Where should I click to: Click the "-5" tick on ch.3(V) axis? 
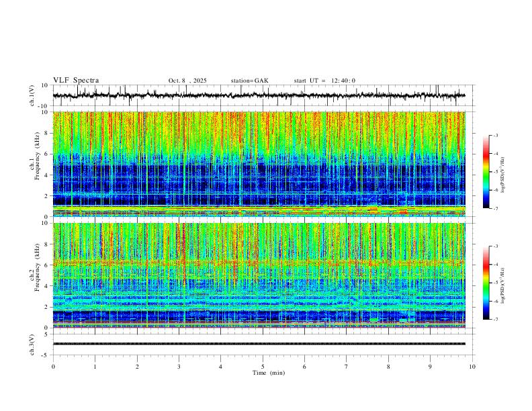point(46,355)
